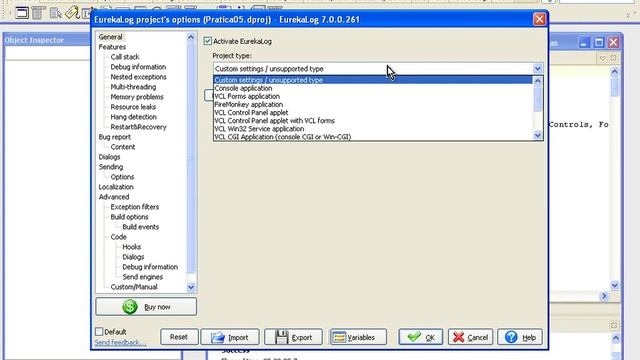Viewport: 640px width, 360px height.
Task: Click the Reset button
Action: [179, 337]
